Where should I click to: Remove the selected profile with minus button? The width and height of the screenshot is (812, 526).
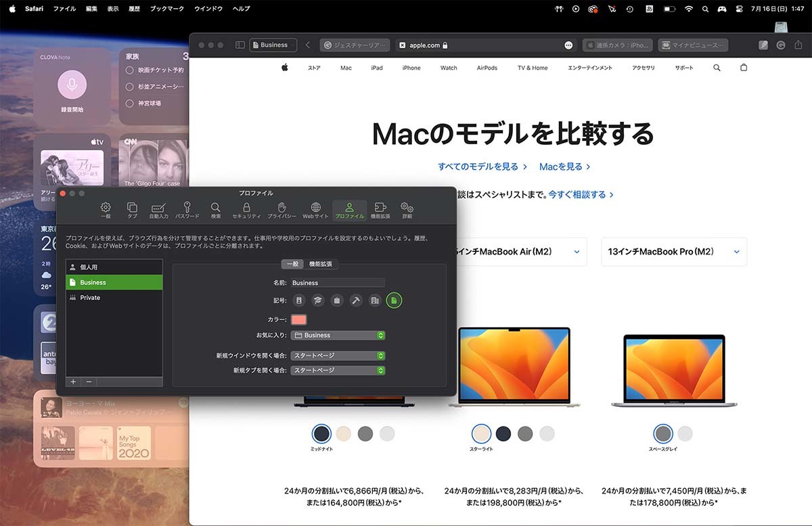point(89,382)
